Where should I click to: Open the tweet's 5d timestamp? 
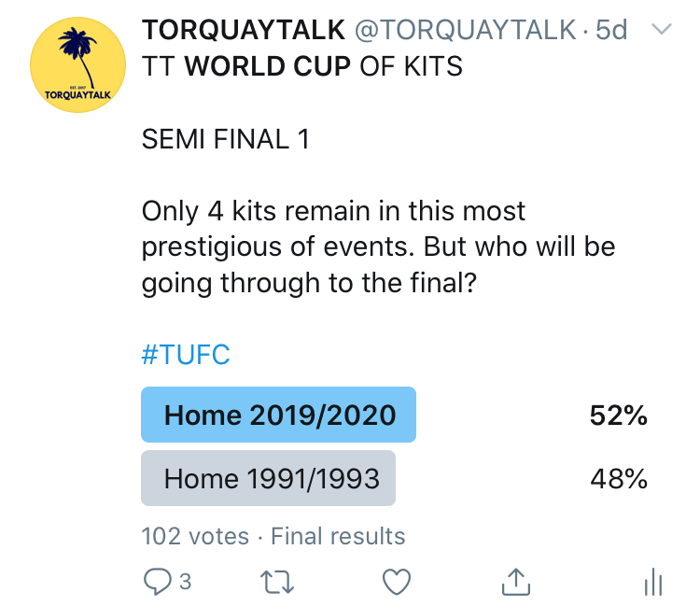611,31
